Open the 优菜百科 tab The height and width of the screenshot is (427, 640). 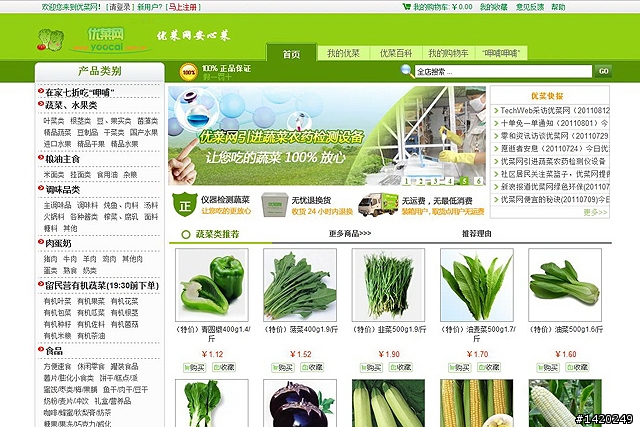(x=396, y=53)
